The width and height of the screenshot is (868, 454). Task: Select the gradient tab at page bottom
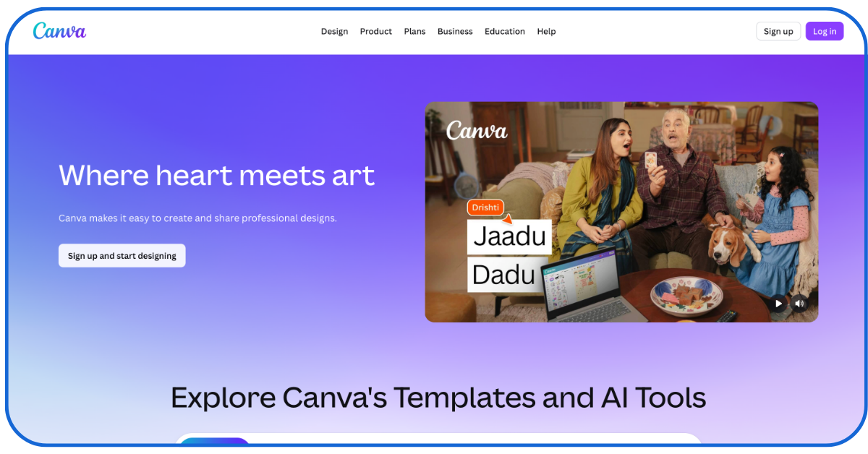pos(215,442)
